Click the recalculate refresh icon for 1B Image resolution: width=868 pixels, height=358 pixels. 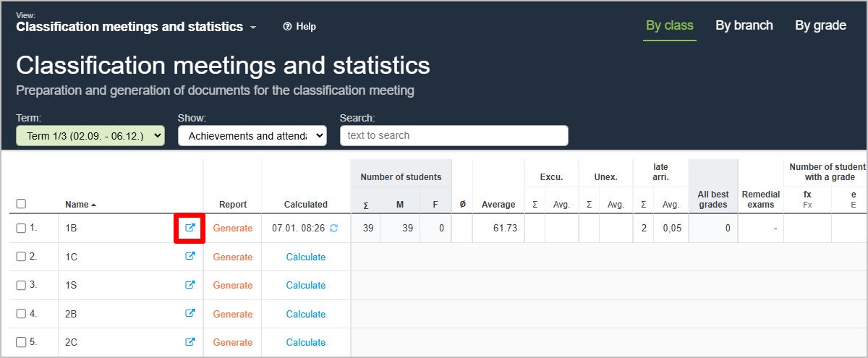click(333, 229)
